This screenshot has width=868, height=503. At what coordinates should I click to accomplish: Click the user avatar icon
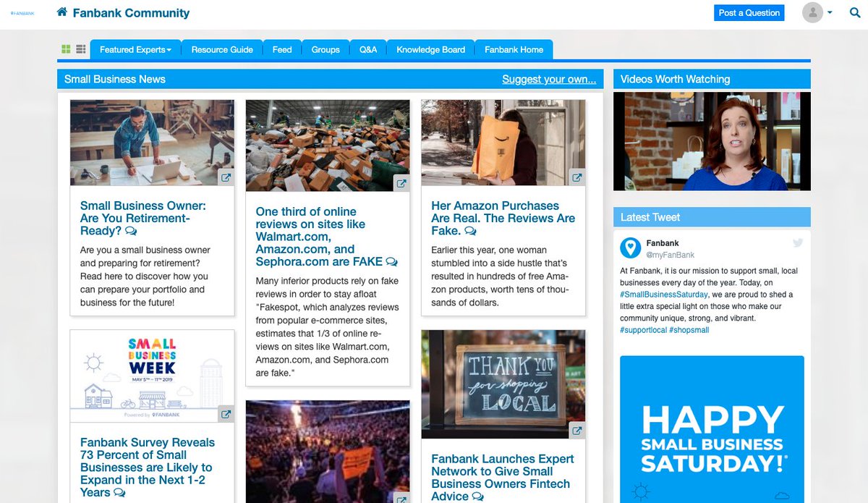click(813, 12)
